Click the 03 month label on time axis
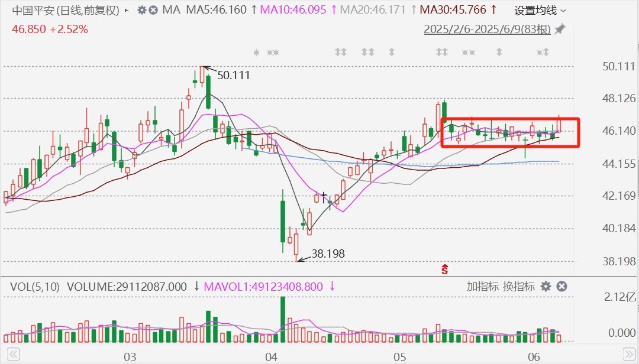639x364 pixels. coord(130,357)
